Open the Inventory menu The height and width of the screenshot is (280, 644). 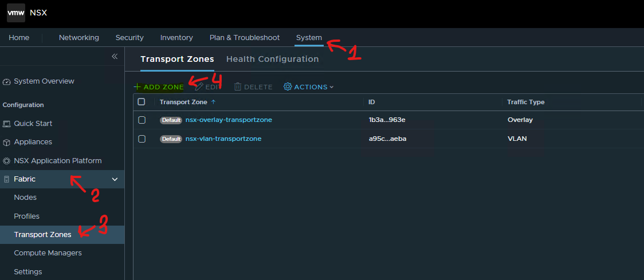(x=176, y=37)
